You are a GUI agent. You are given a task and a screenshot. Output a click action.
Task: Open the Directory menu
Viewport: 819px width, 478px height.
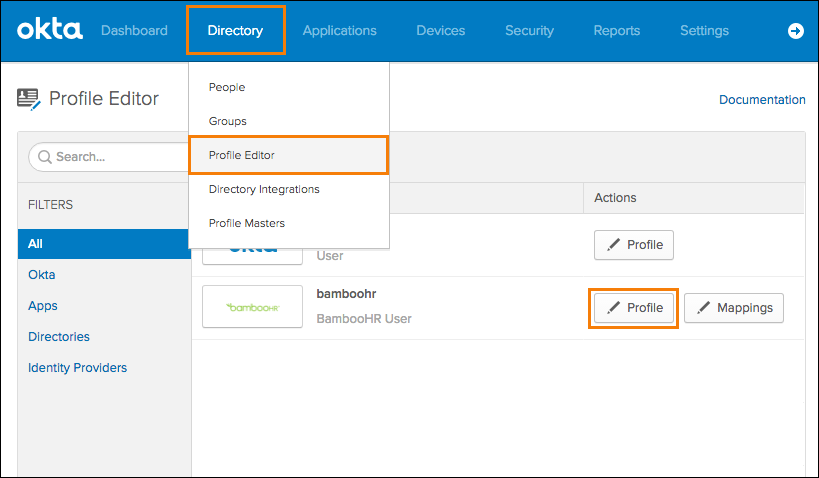point(235,30)
